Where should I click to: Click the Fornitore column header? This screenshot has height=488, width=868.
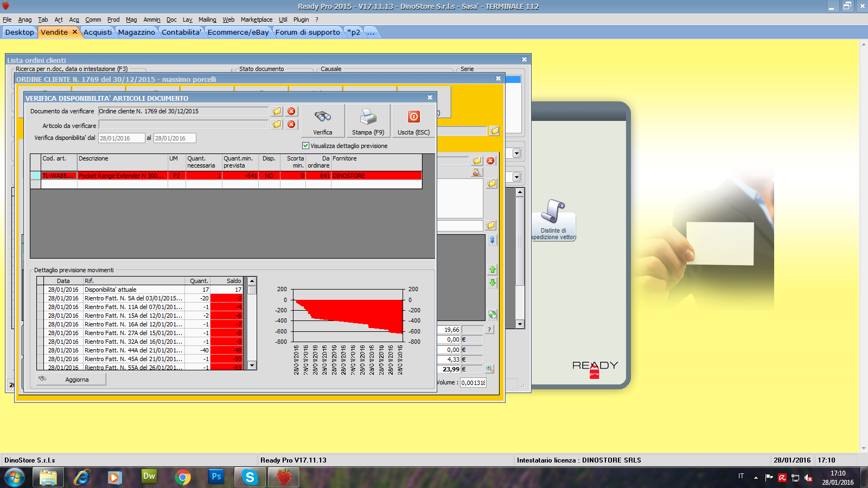(x=376, y=162)
